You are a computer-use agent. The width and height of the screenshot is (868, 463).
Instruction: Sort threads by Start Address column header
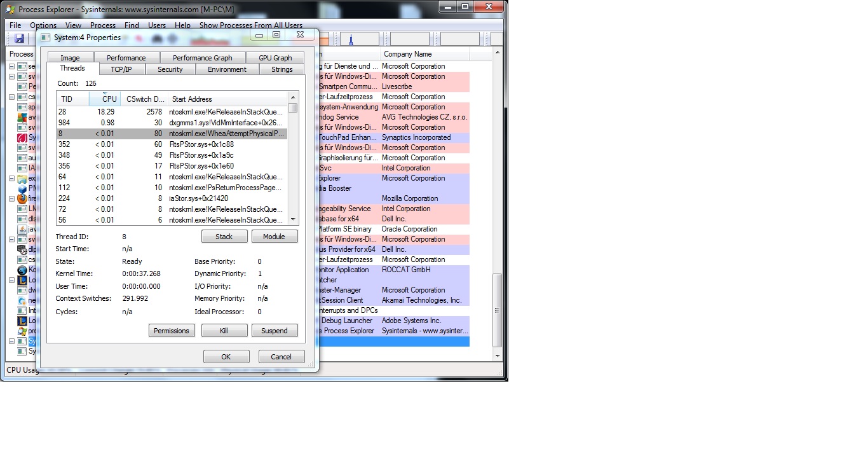click(x=227, y=99)
